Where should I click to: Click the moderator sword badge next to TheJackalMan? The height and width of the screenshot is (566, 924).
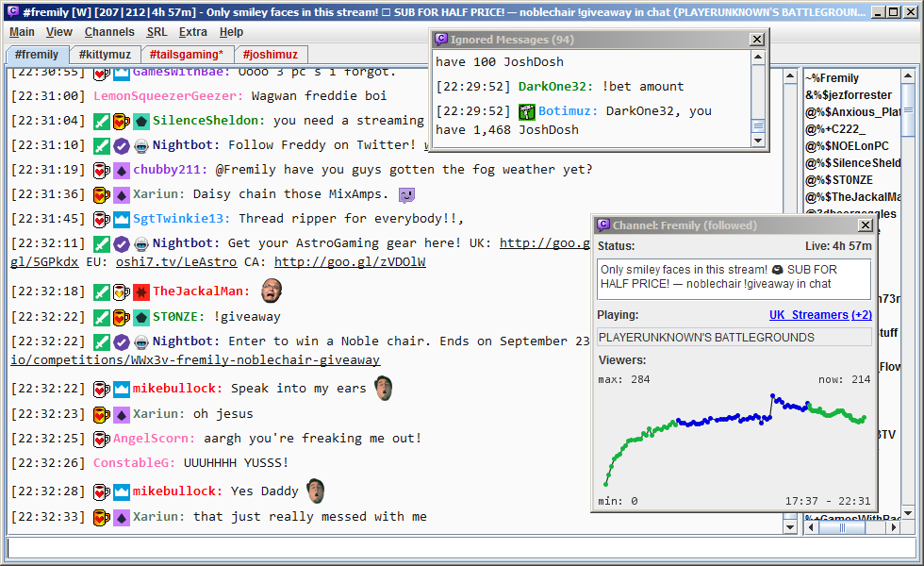tap(102, 291)
